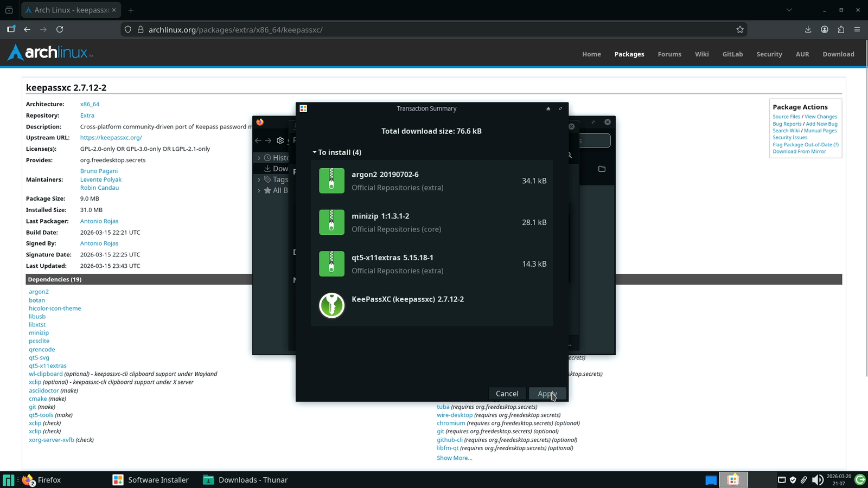The height and width of the screenshot is (488, 868).
Task: Open the Firefox account icon
Action: (825, 29)
